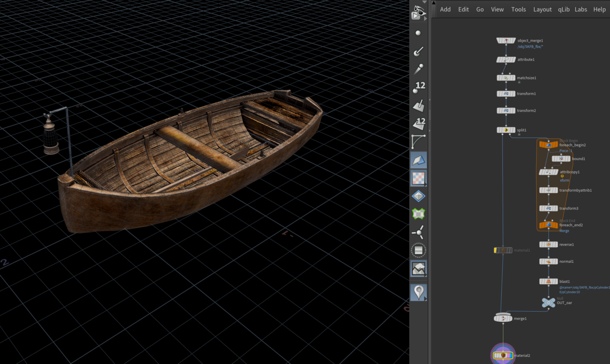610x364 pixels.
Task: Click the 'Block End' label
Action: tap(568, 221)
